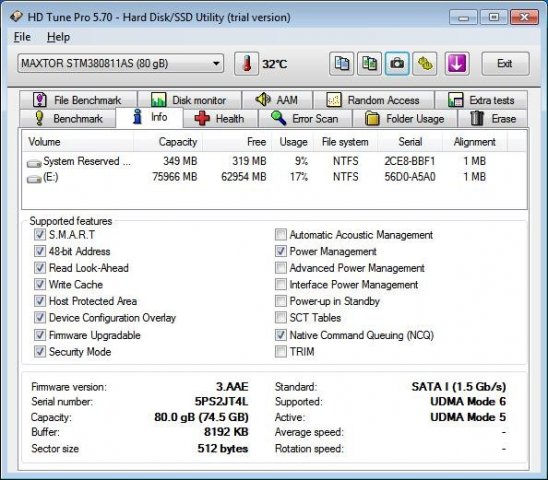The width and height of the screenshot is (548, 480).
Task: Toggle the Automatic Acoustic Management checkbox
Action: coord(281,235)
